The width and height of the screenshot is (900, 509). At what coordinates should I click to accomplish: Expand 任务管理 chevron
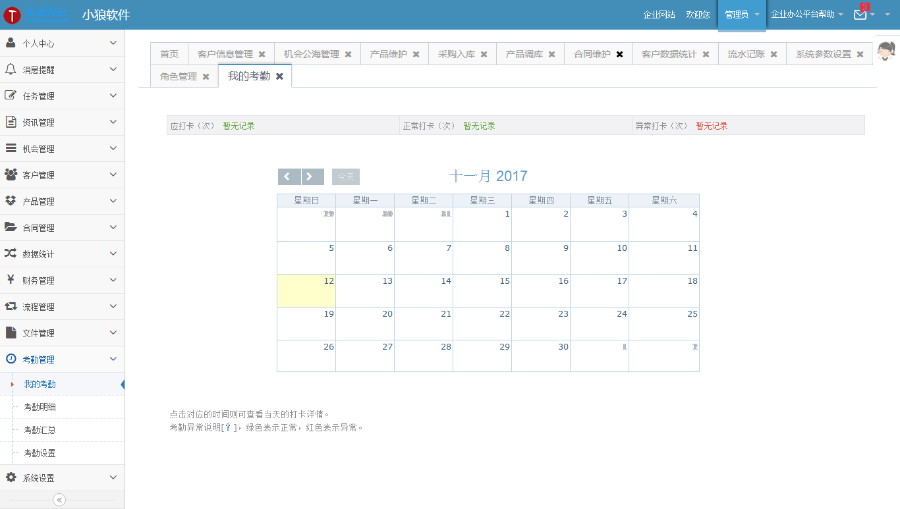[113, 96]
